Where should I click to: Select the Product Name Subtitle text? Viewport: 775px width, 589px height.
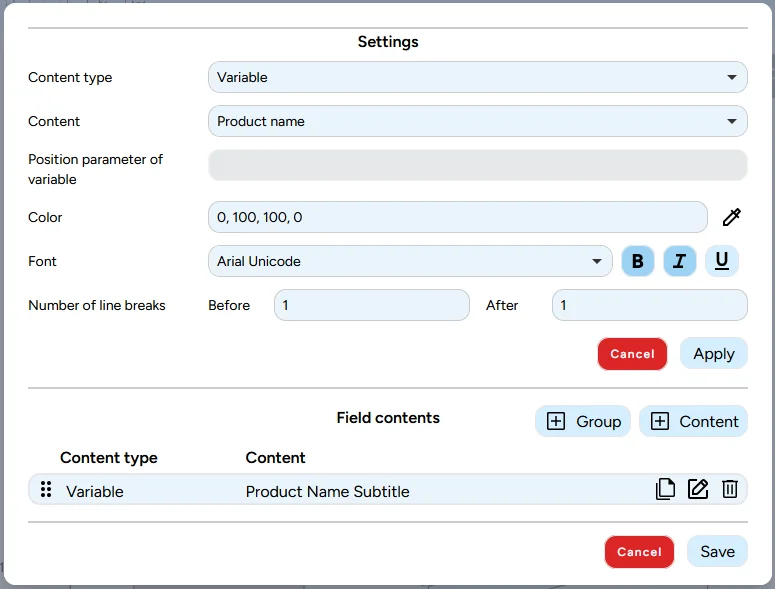pos(327,492)
